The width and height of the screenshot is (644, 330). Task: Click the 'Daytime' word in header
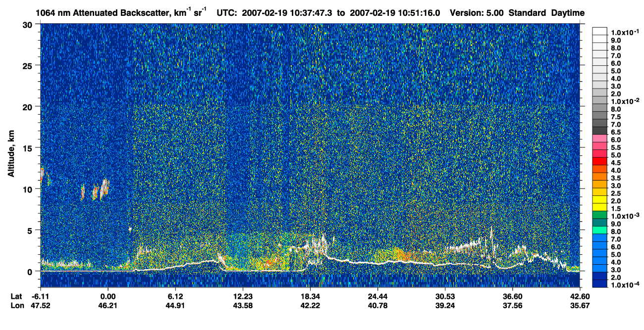click(568, 13)
